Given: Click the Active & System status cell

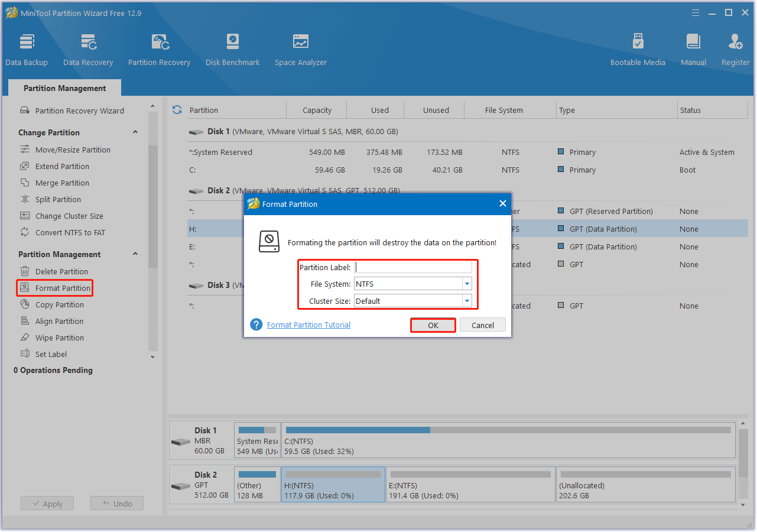Looking at the screenshot, I should click(x=707, y=152).
